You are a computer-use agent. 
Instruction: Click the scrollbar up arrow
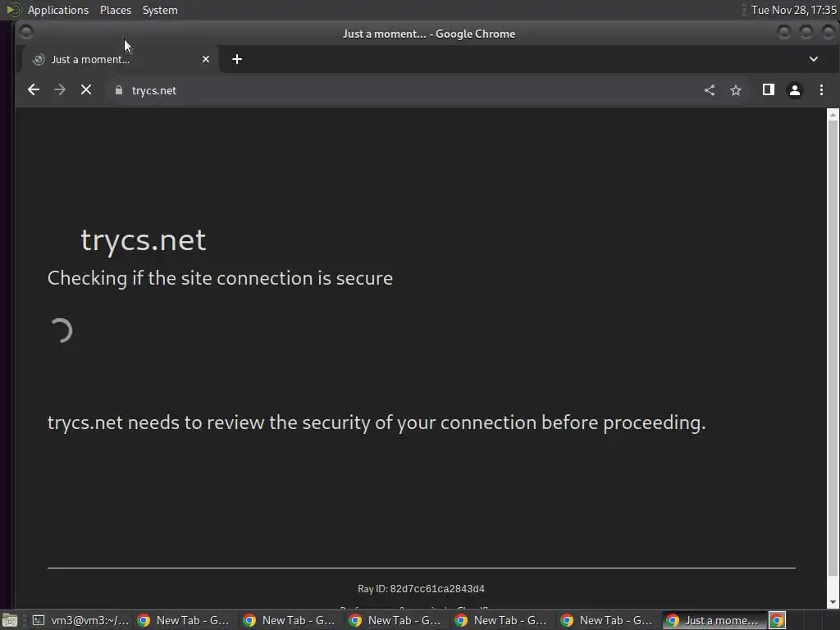[x=833, y=115]
